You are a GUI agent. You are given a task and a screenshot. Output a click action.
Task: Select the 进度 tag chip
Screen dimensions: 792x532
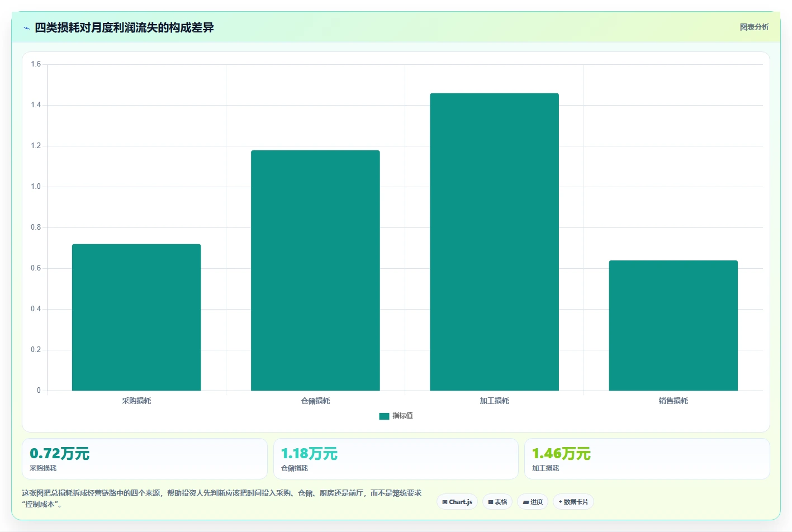[x=533, y=502]
